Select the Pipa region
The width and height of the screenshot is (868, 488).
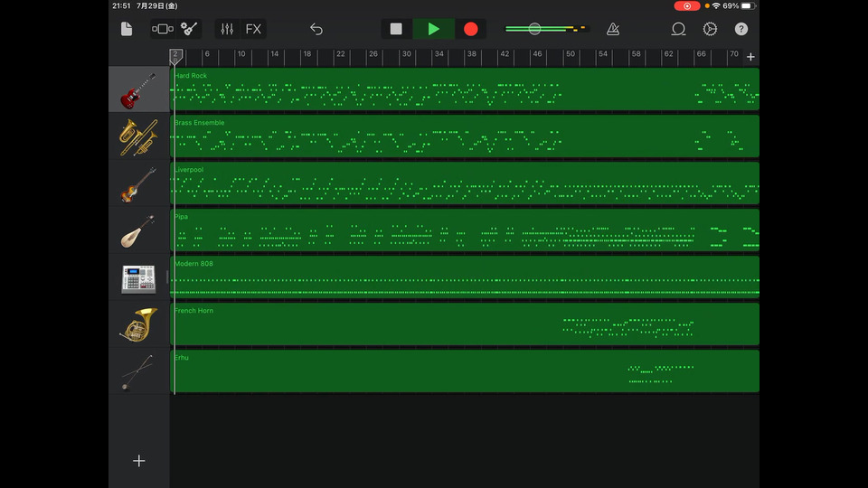point(465,230)
